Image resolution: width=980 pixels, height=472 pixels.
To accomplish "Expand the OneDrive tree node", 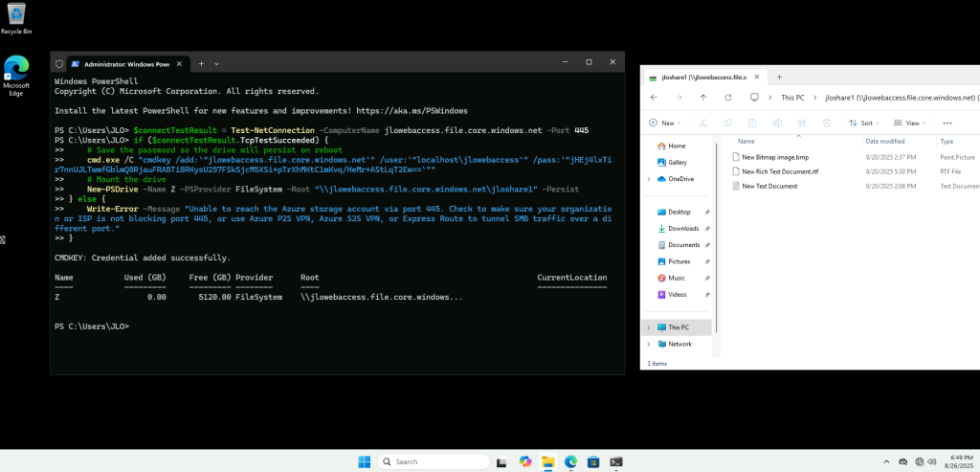I will tap(649, 179).
